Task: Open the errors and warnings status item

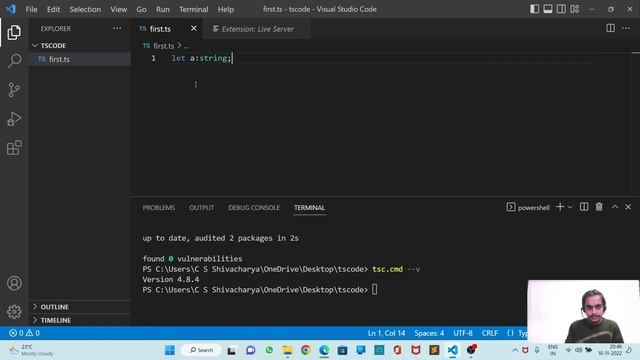Action: click(24, 333)
